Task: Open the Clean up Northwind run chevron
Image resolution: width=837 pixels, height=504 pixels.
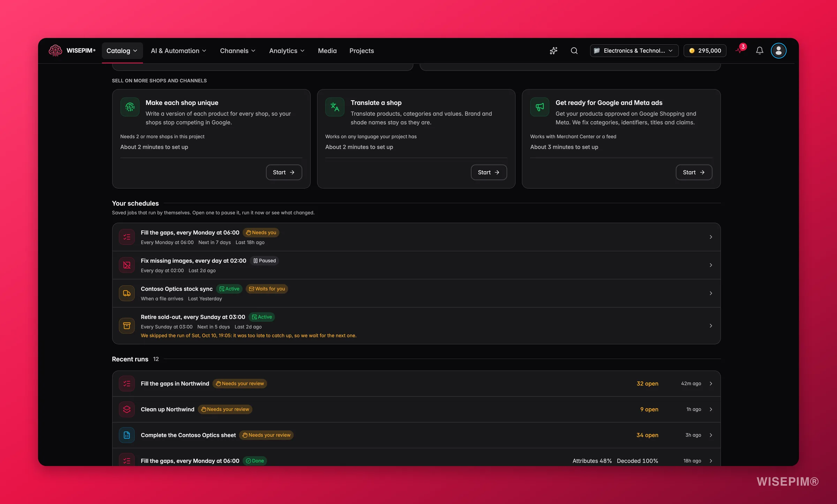Action: [x=711, y=409]
